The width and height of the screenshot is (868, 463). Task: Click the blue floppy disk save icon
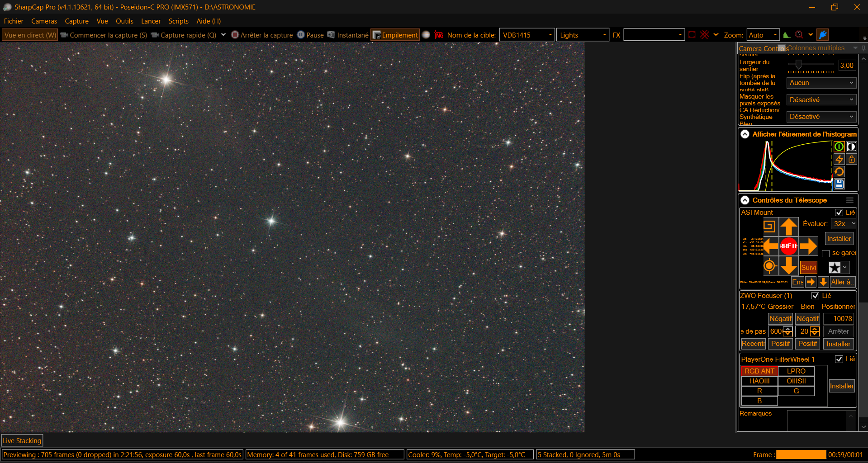[x=839, y=184]
